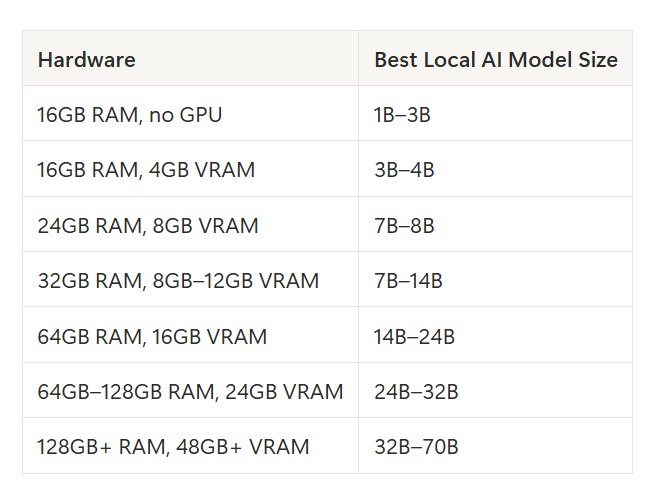Click the Best Local AI Model Size header
Viewport: 655px width, 497px height.
click(495, 58)
